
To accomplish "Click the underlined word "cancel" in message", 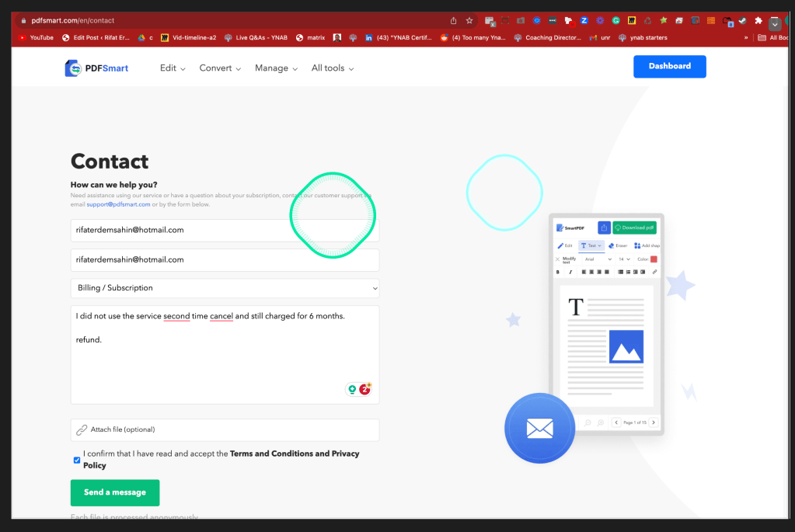I will [x=221, y=316].
